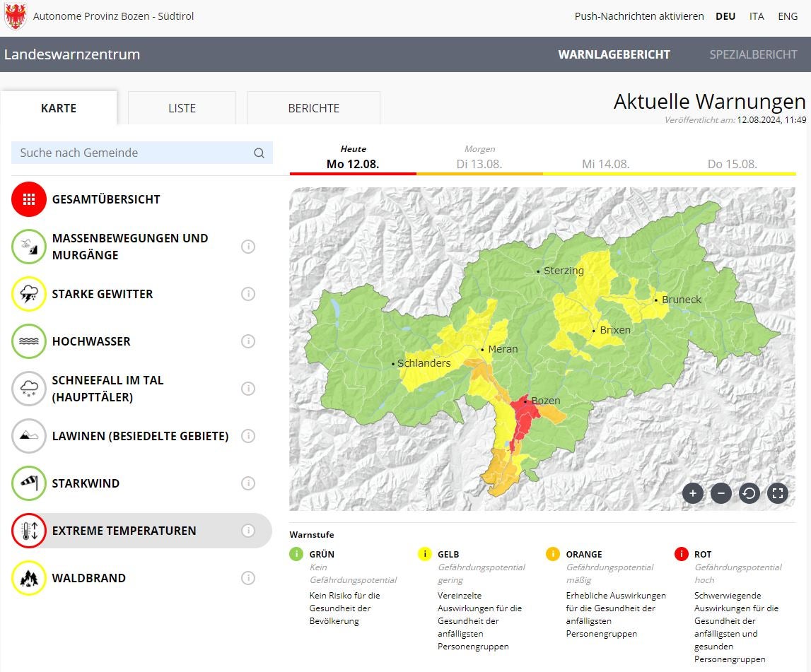Activate Push-Nachrichten notifications
811x672 pixels.
click(638, 16)
